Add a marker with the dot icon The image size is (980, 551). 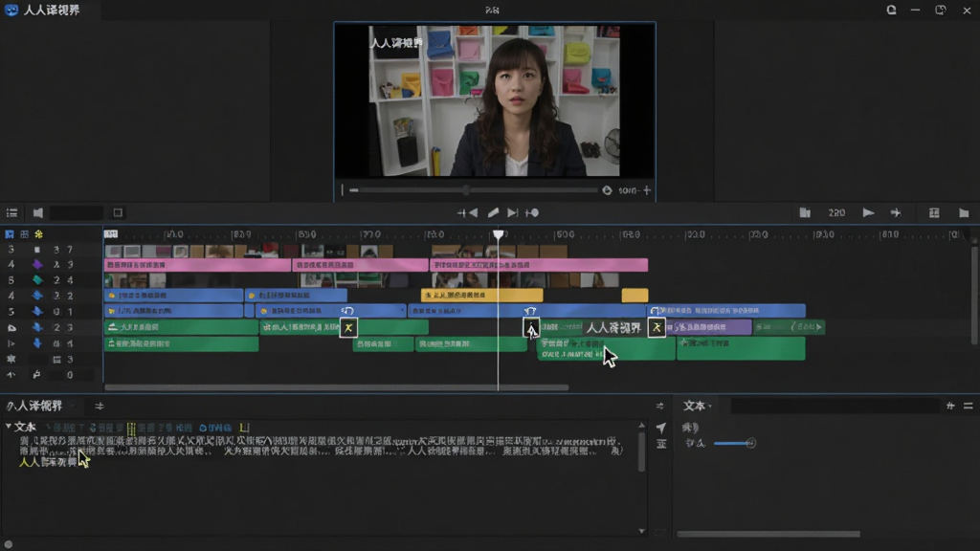pyautogui.click(x=532, y=213)
